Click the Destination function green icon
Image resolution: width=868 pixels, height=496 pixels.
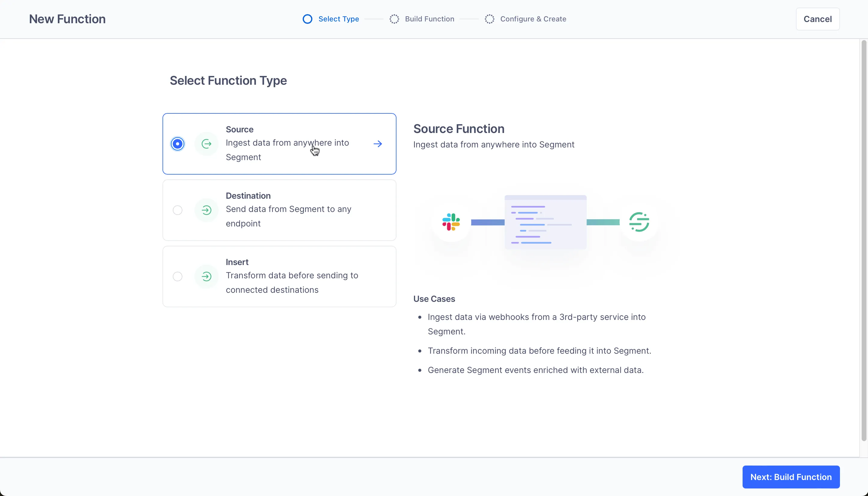206,210
